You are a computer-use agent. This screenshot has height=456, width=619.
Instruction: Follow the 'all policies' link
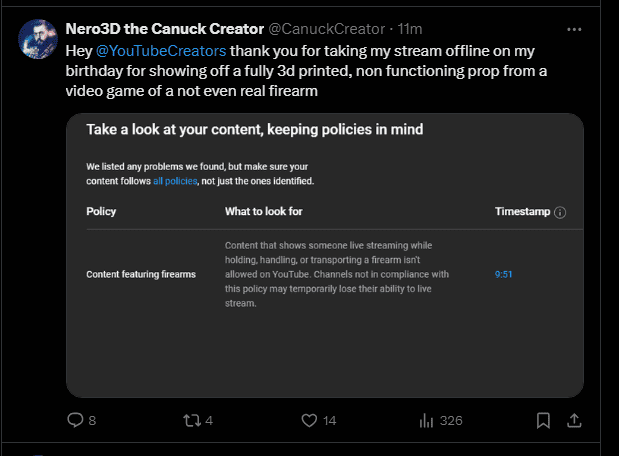point(175,181)
